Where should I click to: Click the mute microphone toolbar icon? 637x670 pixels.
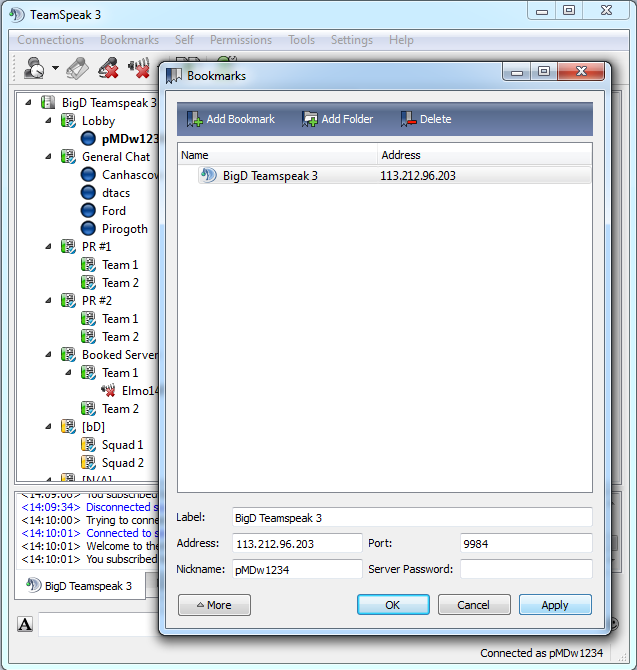pos(139,68)
